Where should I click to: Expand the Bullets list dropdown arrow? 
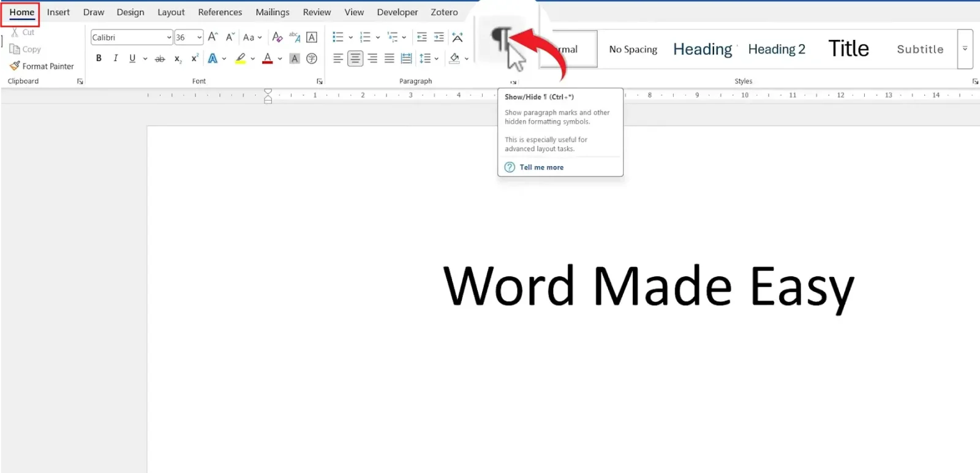(x=351, y=37)
